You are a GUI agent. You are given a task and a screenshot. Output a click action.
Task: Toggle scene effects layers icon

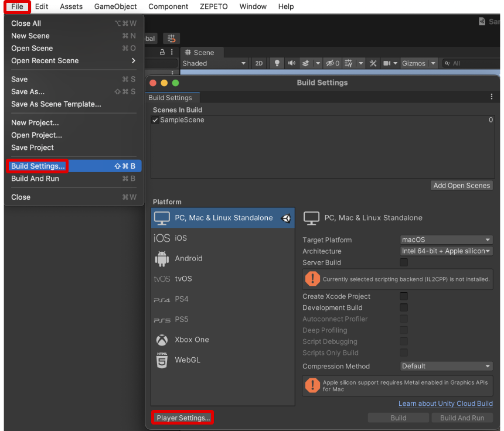pos(306,63)
